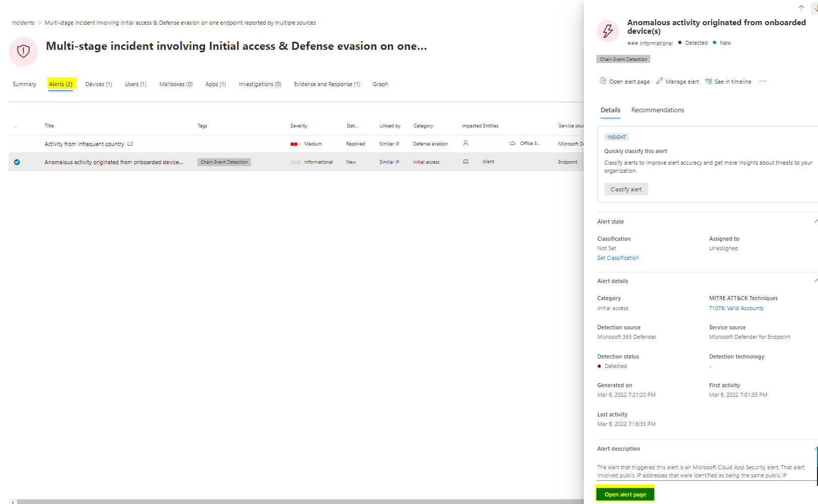
Task: Sort by the Linked by column header
Action: (390, 126)
